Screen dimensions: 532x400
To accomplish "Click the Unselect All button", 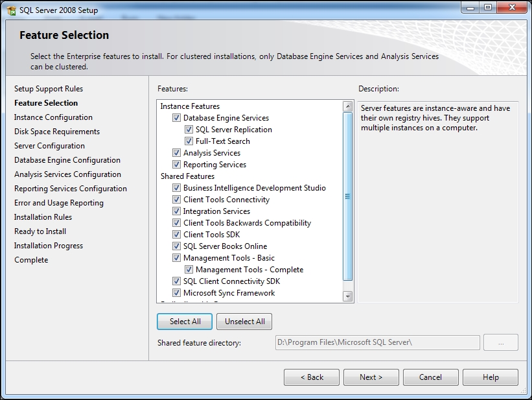I will pos(244,321).
